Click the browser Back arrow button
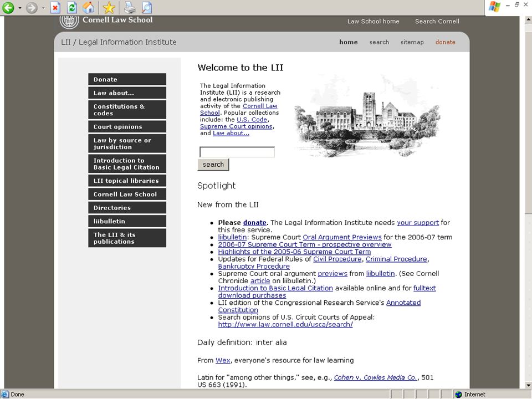This screenshot has width=532, height=399. (8, 7)
